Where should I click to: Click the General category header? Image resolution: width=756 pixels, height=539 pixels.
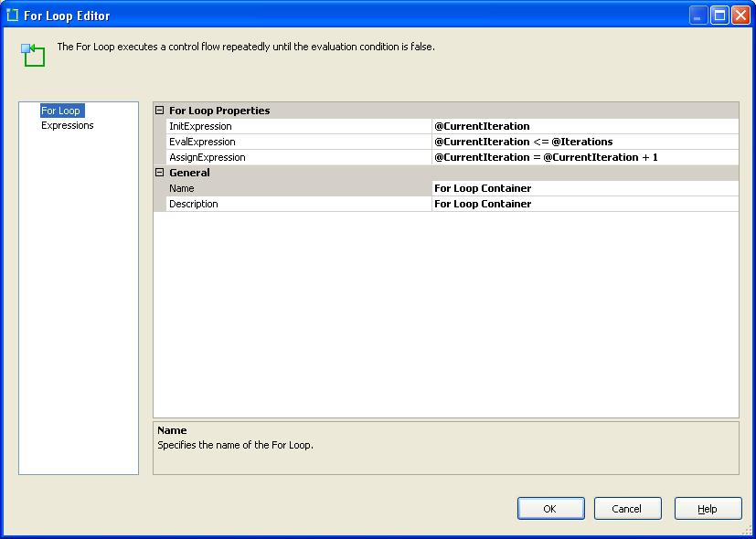[189, 173]
